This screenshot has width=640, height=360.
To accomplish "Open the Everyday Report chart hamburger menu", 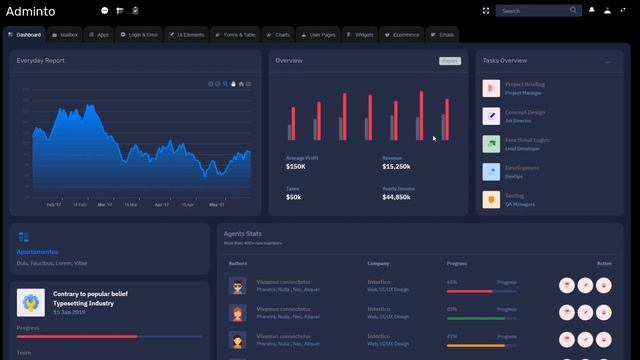I will pyautogui.click(x=248, y=84).
